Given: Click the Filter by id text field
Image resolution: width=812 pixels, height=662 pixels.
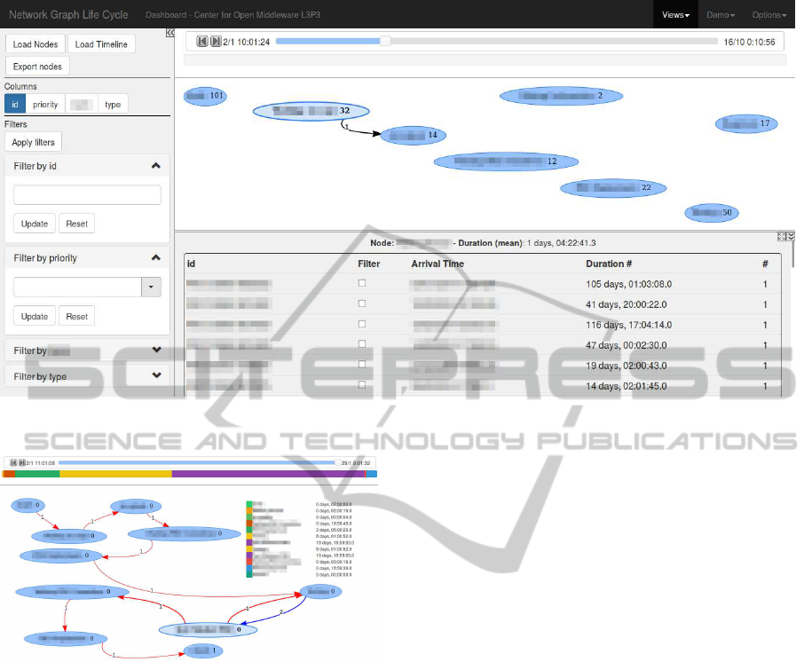Looking at the screenshot, I should 87,195.
